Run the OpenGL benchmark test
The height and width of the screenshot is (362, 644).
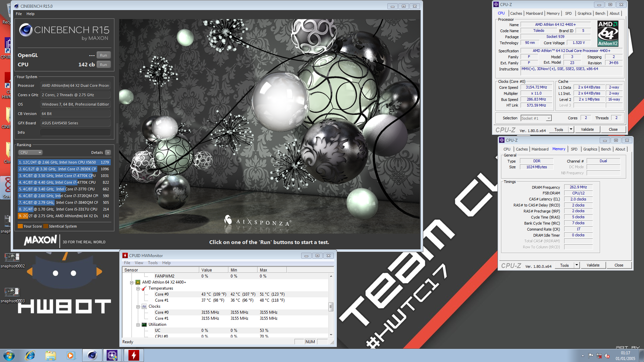[x=103, y=55]
